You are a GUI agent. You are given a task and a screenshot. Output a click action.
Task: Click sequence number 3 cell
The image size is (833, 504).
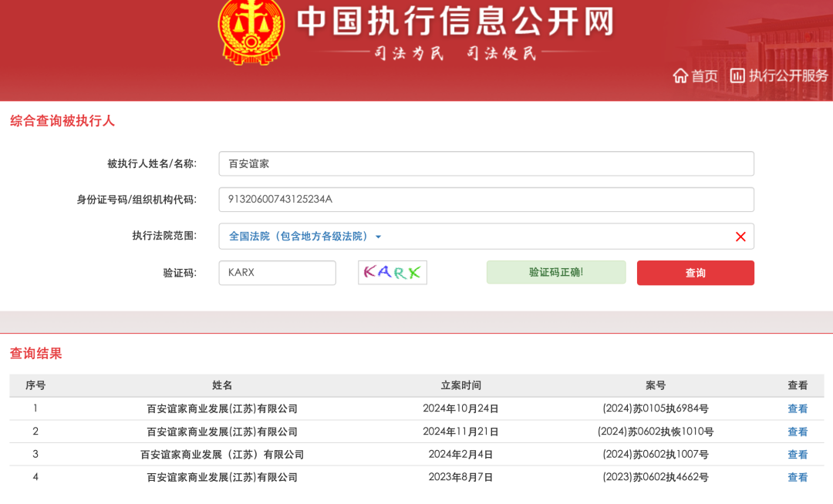35,454
